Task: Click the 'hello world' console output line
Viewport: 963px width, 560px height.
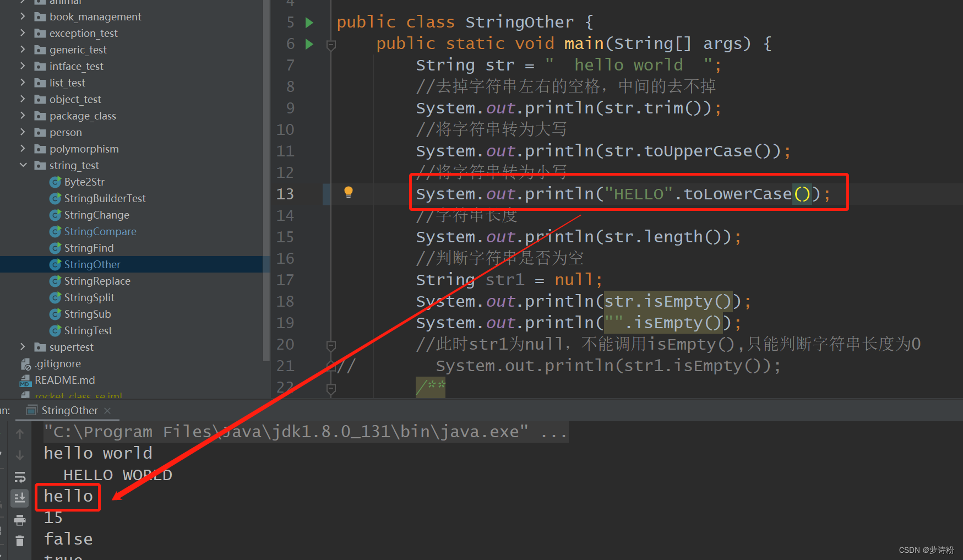Action: coord(98,453)
